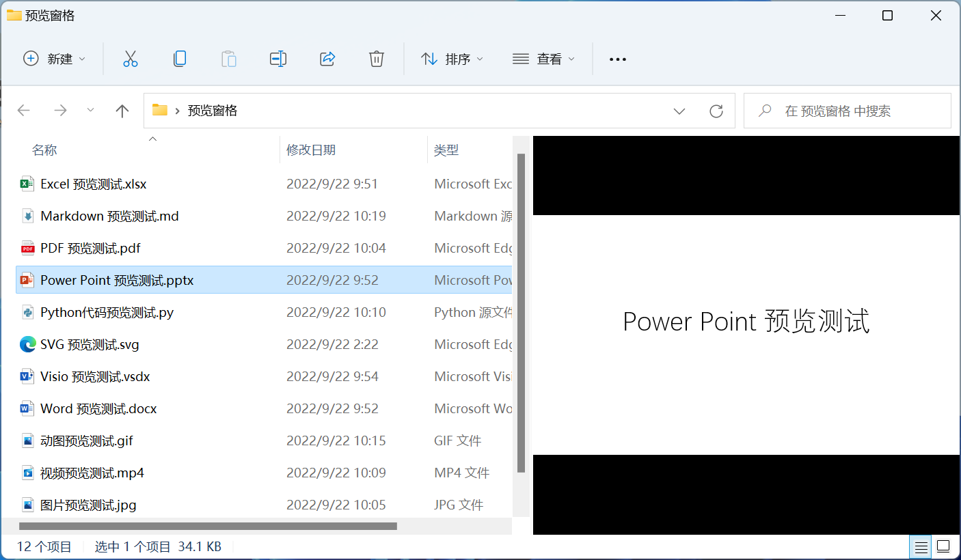Sort by 名称 column header

[x=44, y=150]
